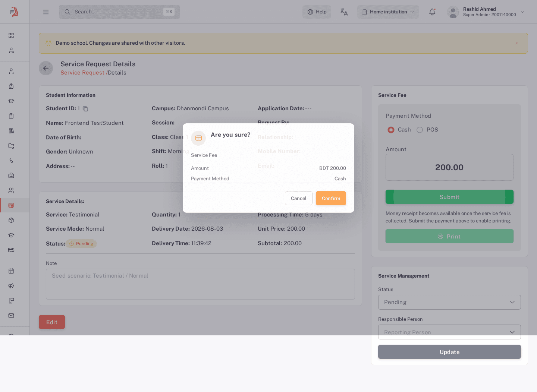The width and height of the screenshot is (537, 392).
Task: Open the Home institution selector
Action: [388, 12]
